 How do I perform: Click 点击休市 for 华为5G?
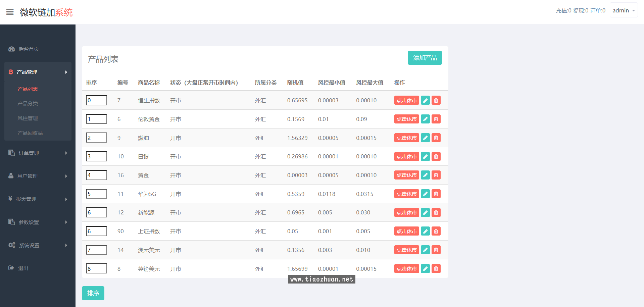pos(407,194)
